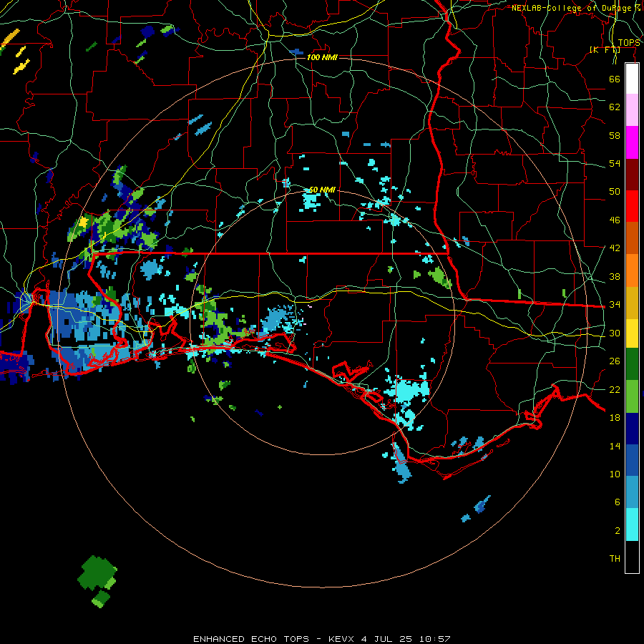The height and width of the screenshot is (644, 644).
Task: Click the "26" legend value
Action: point(615,361)
